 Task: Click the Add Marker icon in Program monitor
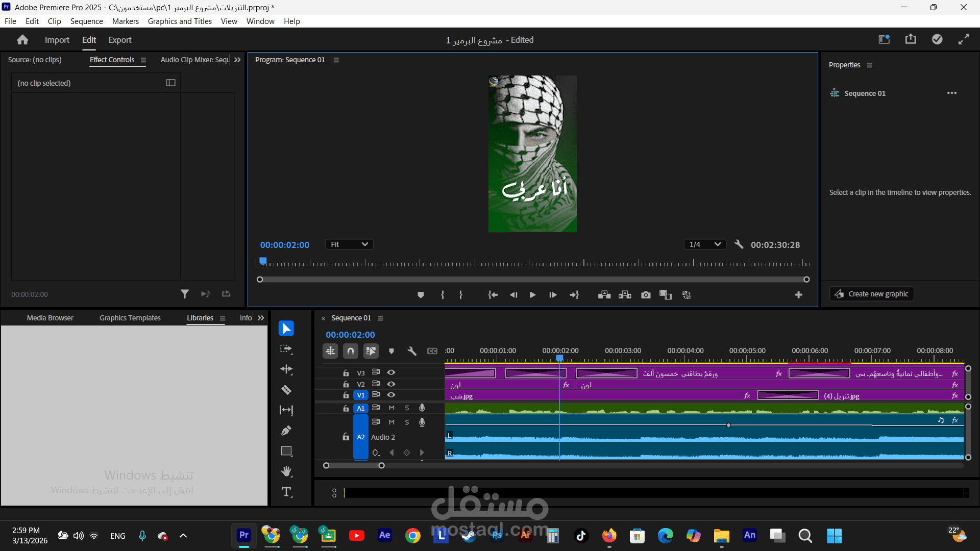point(421,295)
